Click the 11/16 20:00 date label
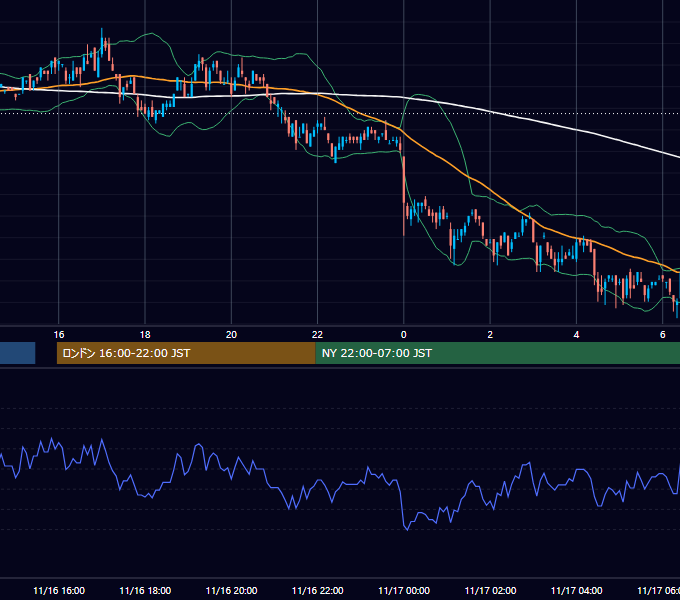680x600 pixels. tap(231, 590)
